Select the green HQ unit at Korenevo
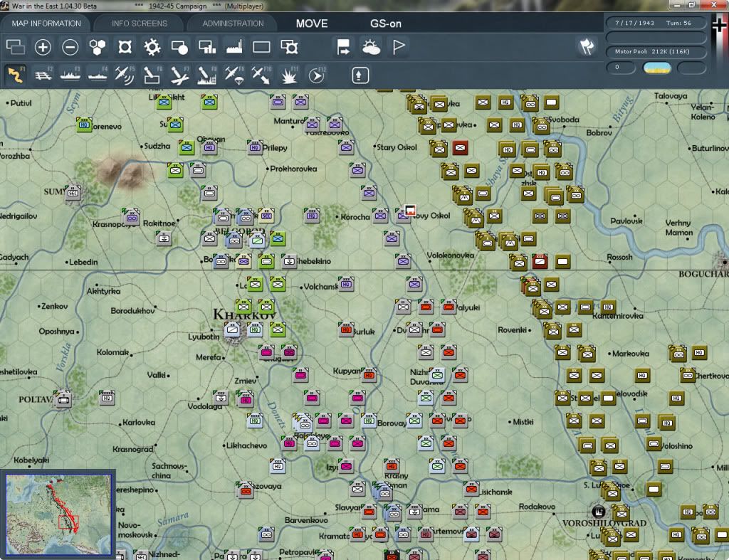Screen dimensions: 729x560 point(84,125)
